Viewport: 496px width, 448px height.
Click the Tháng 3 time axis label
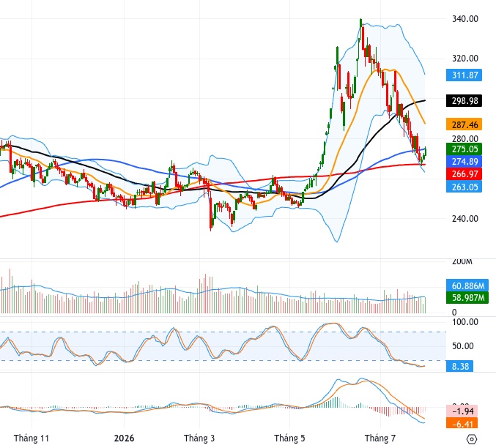[x=199, y=438]
